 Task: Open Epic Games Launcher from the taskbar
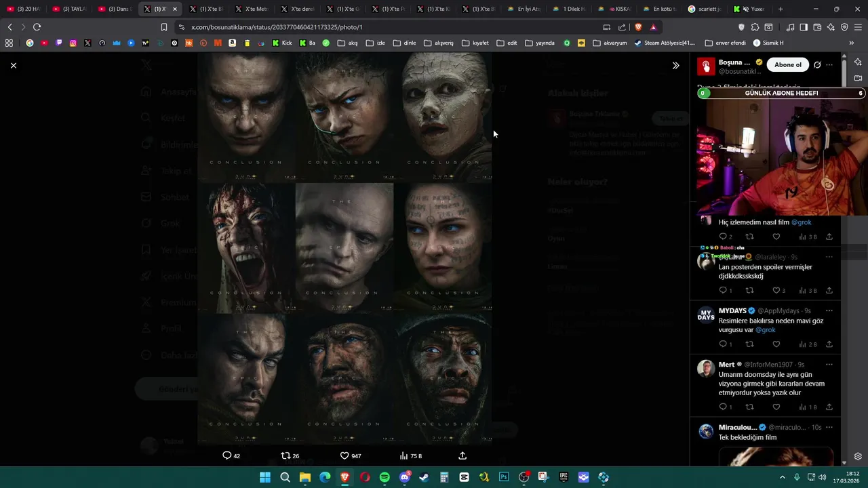point(564,477)
